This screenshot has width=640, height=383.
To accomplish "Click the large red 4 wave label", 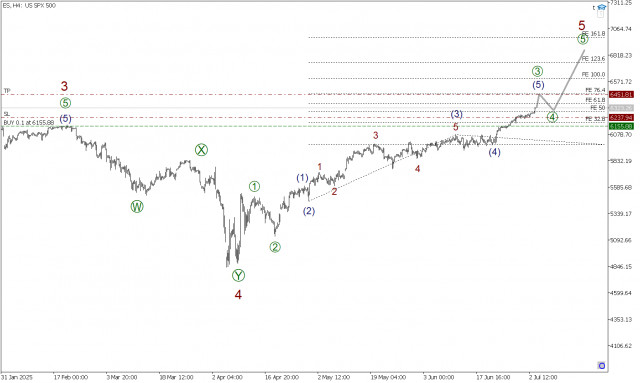I will point(238,294).
